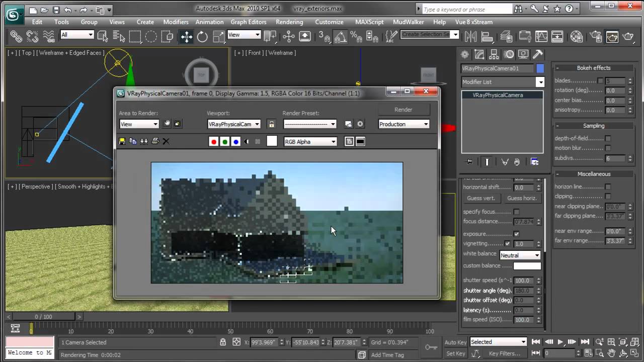
Task: Click the Mirror tool icon
Action: [470, 36]
